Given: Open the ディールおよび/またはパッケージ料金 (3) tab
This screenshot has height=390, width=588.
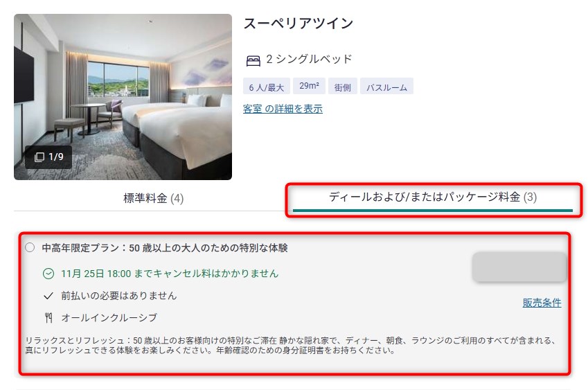Looking at the screenshot, I should point(433,197).
